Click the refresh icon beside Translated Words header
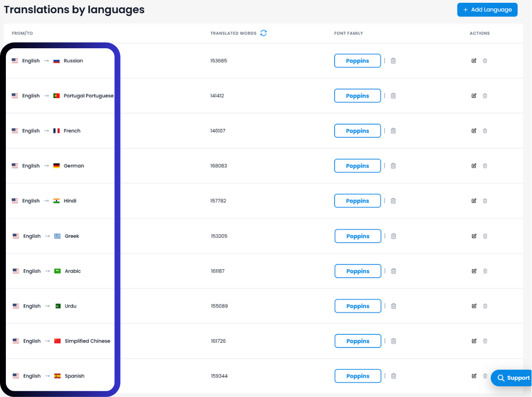 pos(263,33)
